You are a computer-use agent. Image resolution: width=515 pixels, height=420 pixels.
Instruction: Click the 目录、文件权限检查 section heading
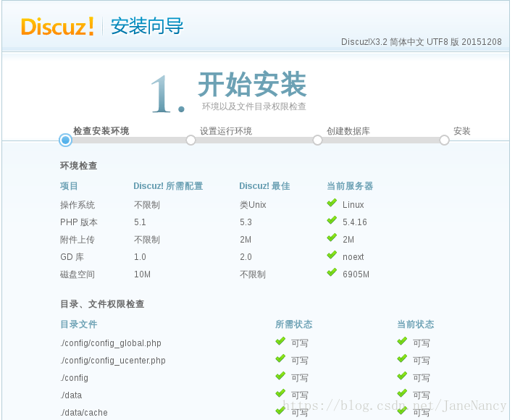(x=102, y=304)
